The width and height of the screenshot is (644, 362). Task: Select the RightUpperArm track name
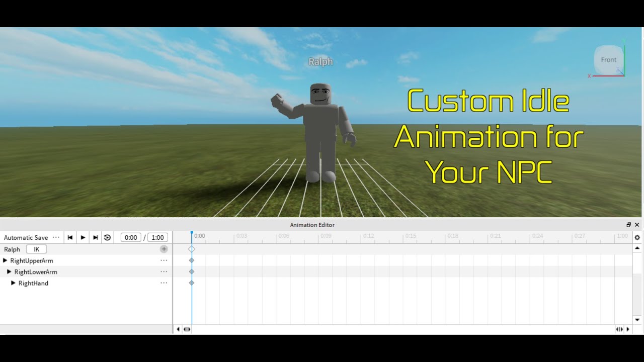coord(32,260)
